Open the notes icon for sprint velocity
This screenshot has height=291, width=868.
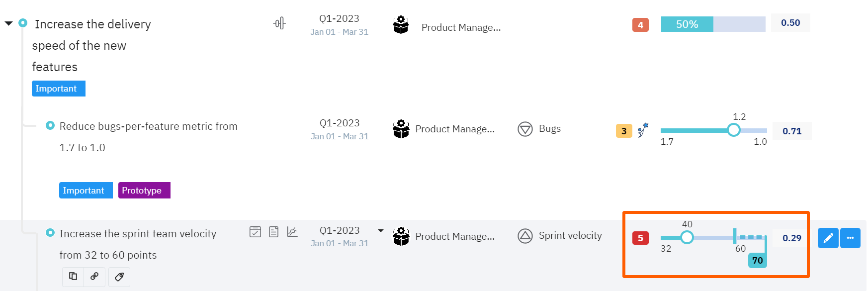[273, 232]
